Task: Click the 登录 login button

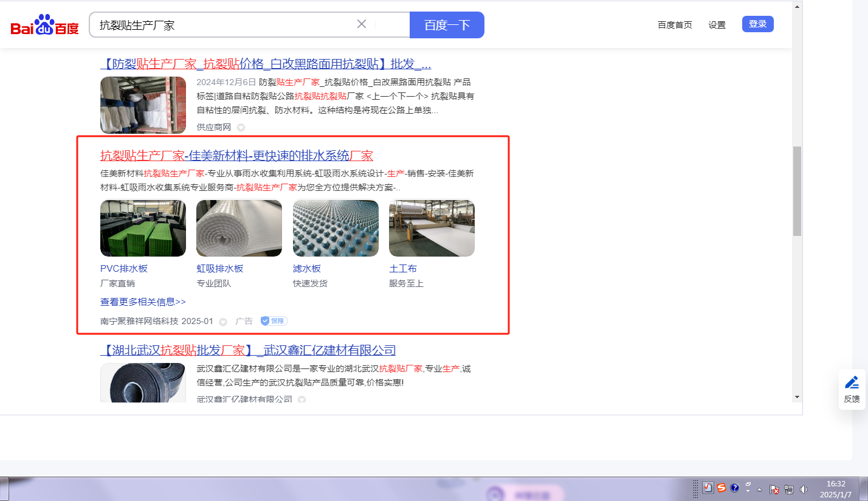Action: click(x=758, y=24)
